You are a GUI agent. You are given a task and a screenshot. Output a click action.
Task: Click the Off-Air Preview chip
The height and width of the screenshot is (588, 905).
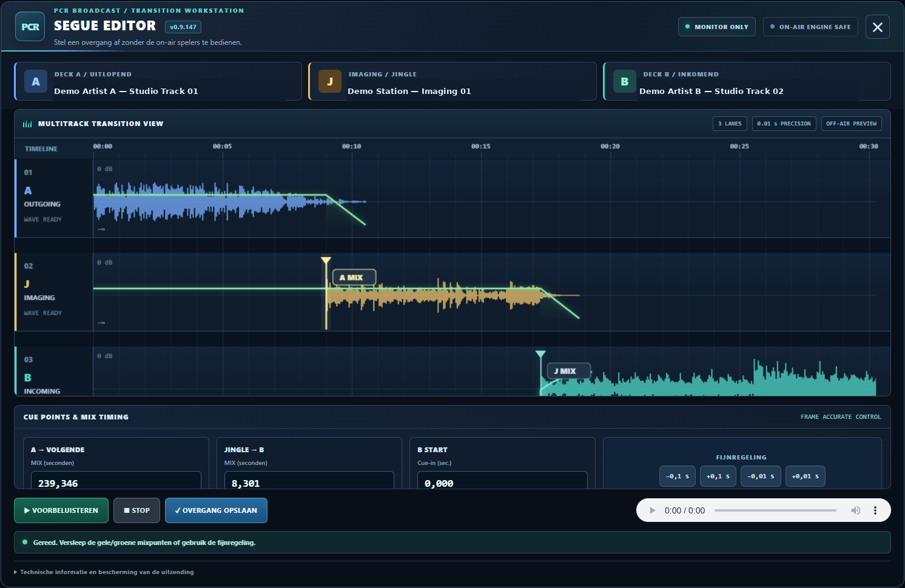pyautogui.click(x=851, y=124)
